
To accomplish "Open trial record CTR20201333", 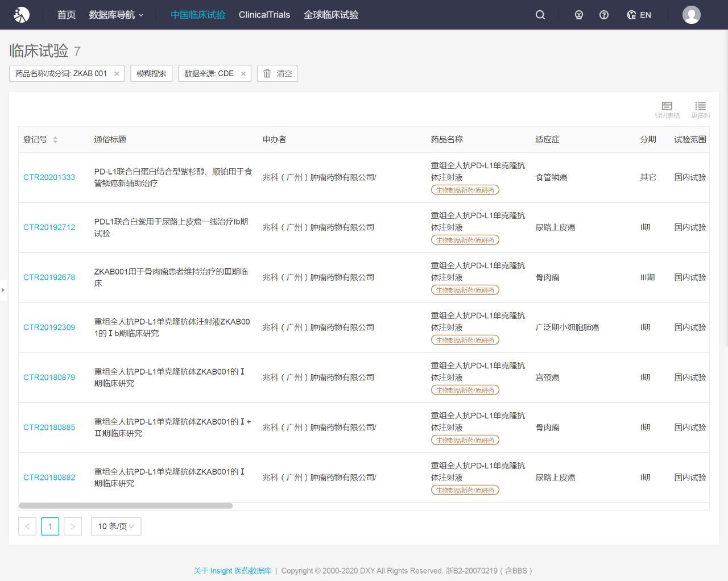I will coord(49,177).
